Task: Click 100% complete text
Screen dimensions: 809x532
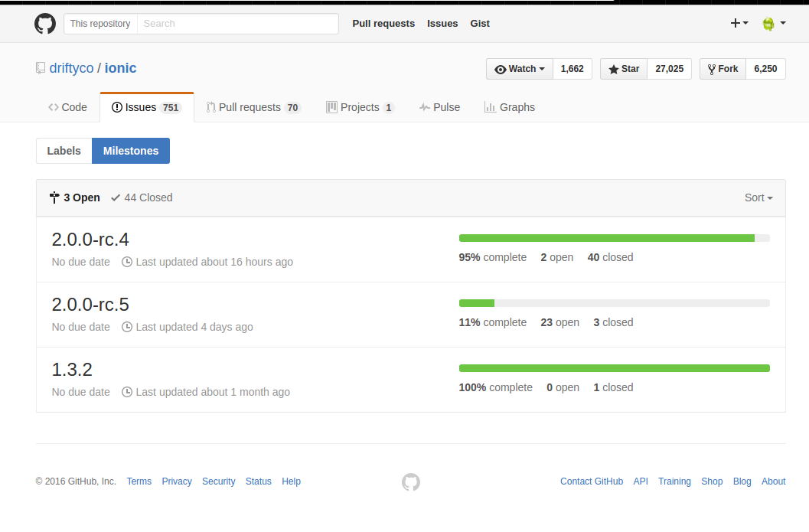Action: pos(495,387)
